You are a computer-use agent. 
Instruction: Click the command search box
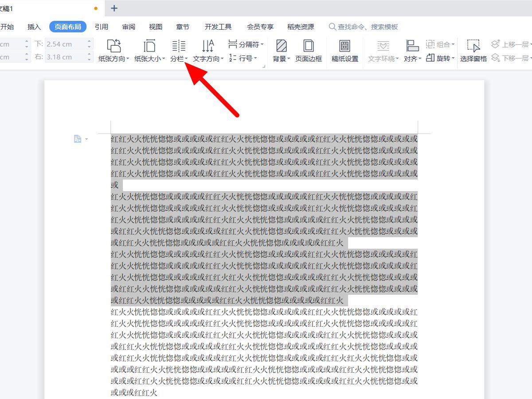[364, 27]
